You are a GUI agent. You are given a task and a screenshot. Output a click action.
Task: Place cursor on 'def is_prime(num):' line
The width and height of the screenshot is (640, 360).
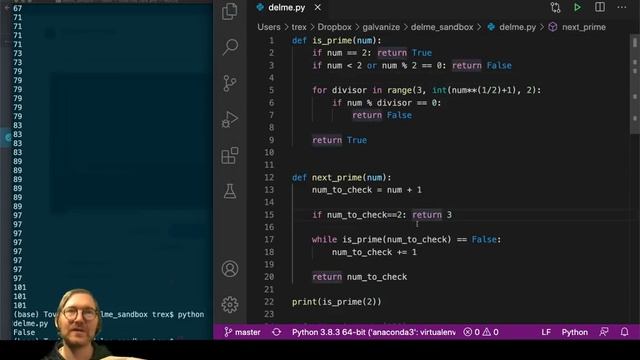[x=336, y=40]
